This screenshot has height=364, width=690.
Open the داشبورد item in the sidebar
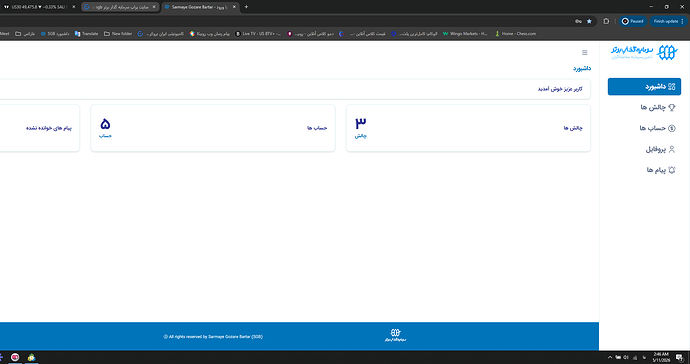[644, 87]
